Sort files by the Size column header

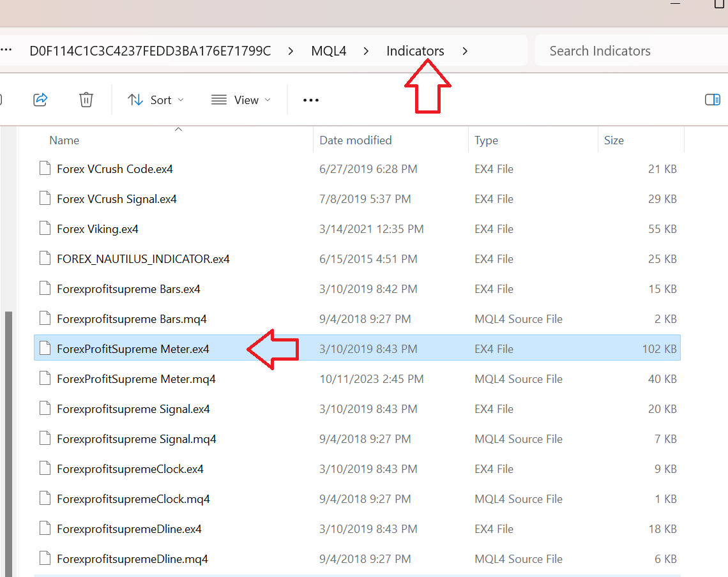pyautogui.click(x=614, y=140)
